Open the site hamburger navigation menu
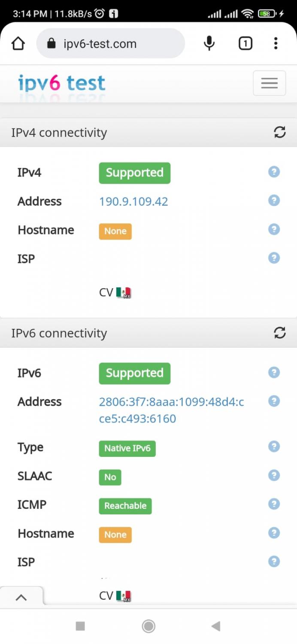The width and height of the screenshot is (297, 644). pos(269,83)
